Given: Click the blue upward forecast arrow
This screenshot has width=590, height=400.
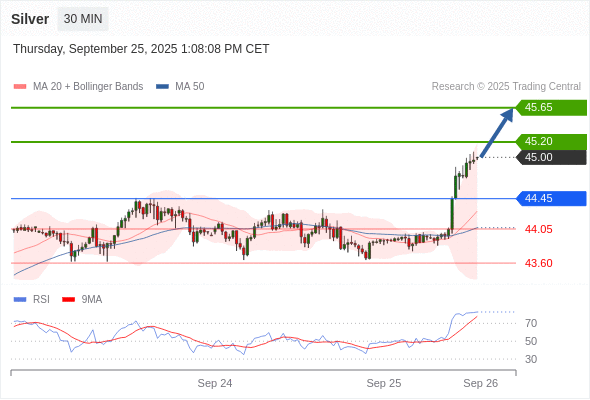Looking at the screenshot, I should (x=497, y=133).
